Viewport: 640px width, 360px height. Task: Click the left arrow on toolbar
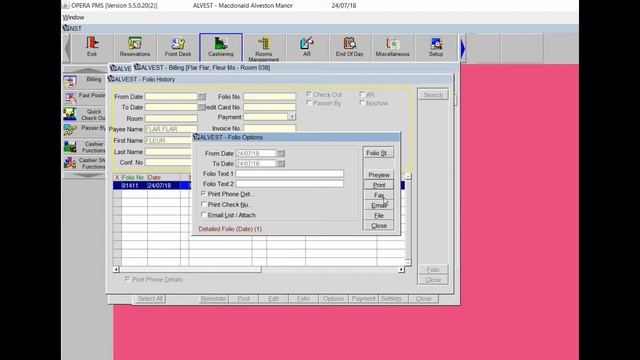(67, 48)
